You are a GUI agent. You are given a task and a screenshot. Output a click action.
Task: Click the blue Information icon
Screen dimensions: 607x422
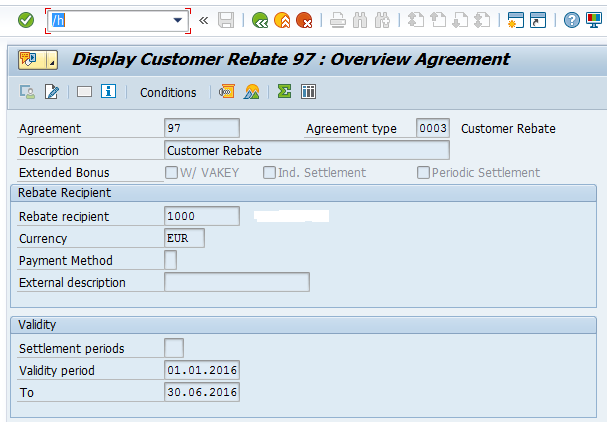click(108, 92)
